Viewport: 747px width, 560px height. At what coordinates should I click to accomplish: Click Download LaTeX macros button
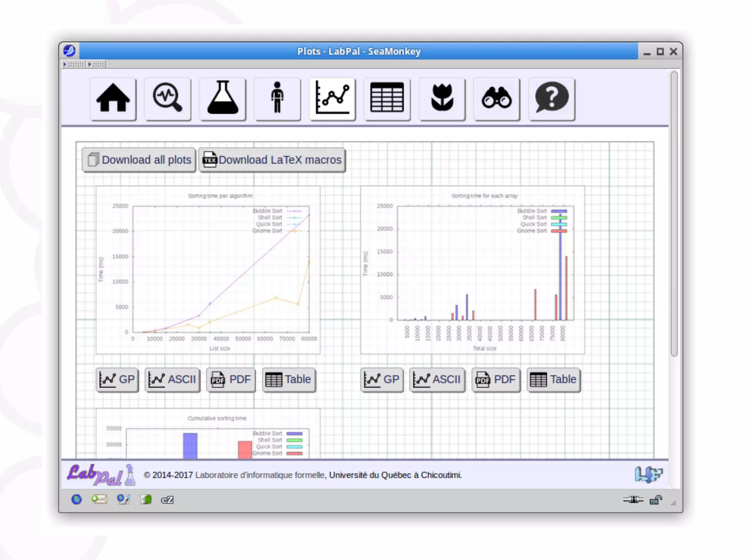click(x=272, y=160)
